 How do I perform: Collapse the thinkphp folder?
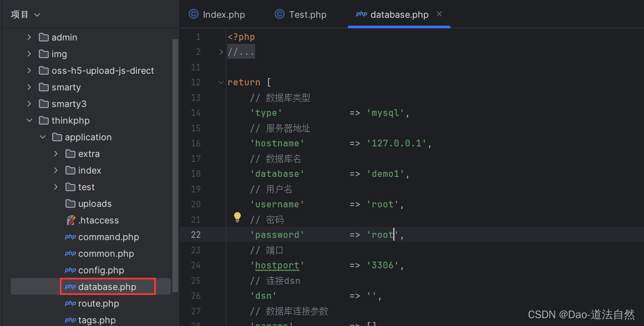pyautogui.click(x=29, y=120)
